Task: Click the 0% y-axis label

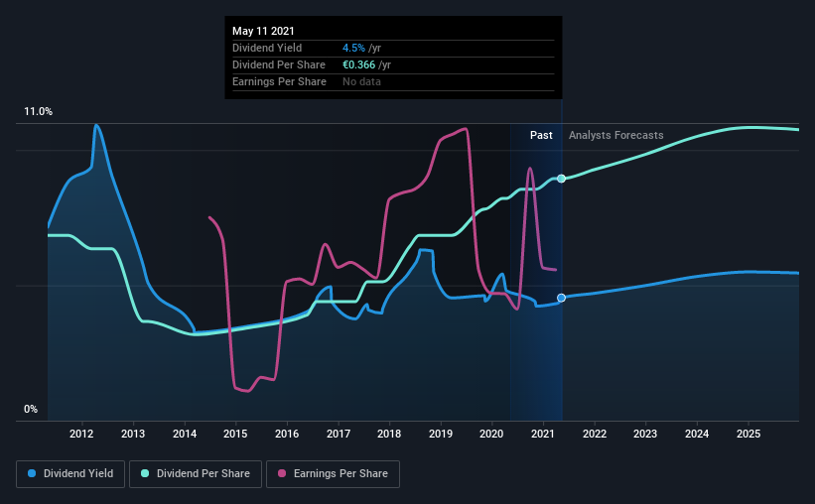Action: [31, 410]
